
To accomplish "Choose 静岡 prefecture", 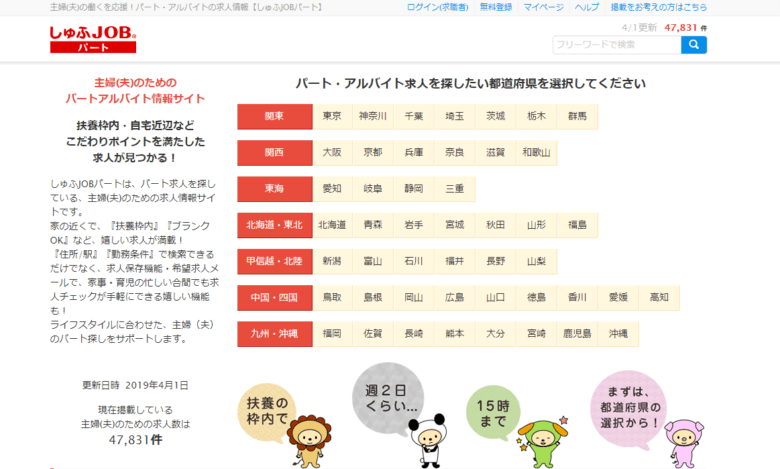I will coord(414,189).
